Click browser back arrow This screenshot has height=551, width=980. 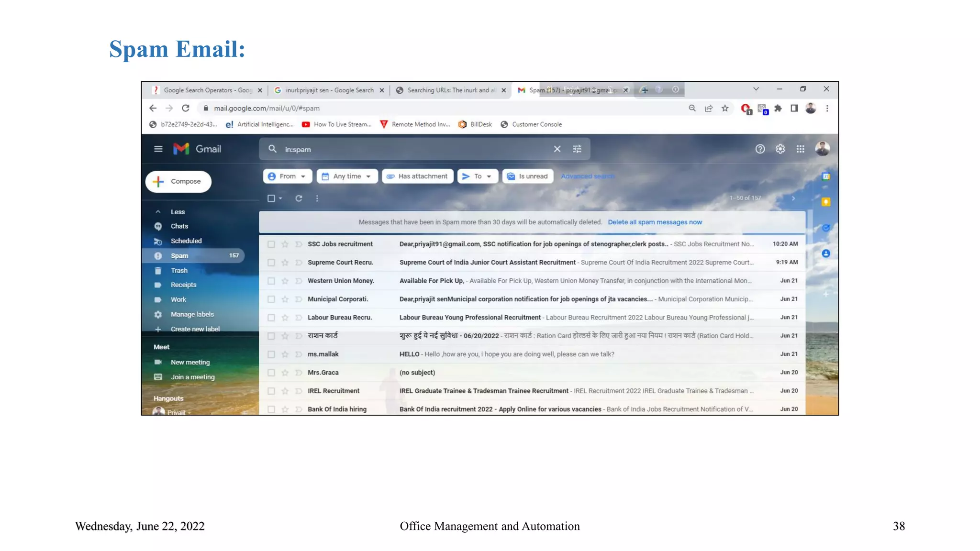(x=153, y=108)
